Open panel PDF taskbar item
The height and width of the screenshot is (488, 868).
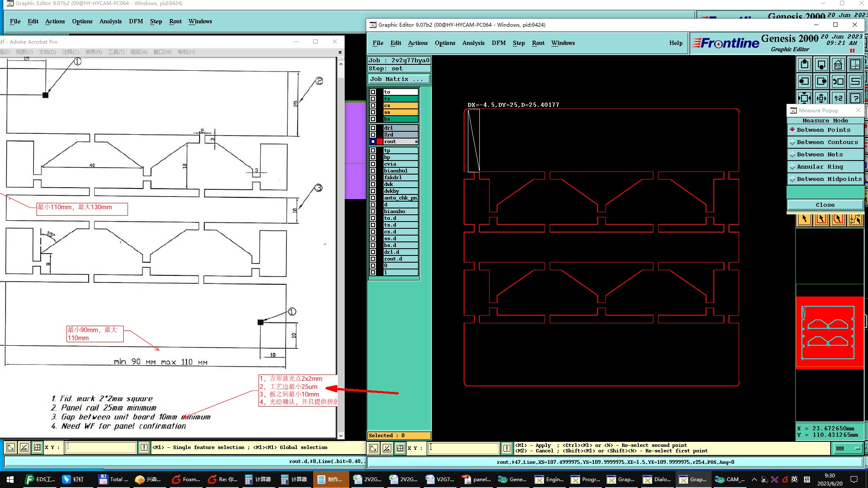[477, 480]
